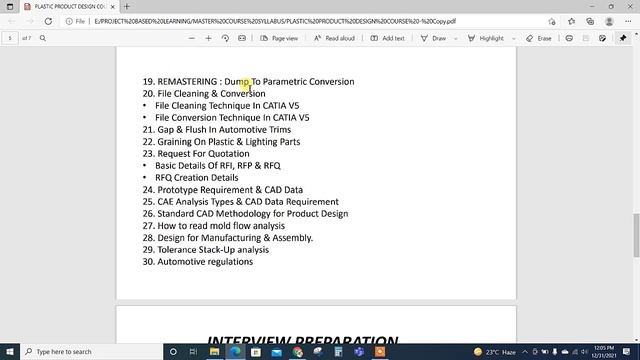Image resolution: width=640 pixels, height=360 pixels.
Task: Open the 23°C Haze weather widget
Action: [x=495, y=352]
